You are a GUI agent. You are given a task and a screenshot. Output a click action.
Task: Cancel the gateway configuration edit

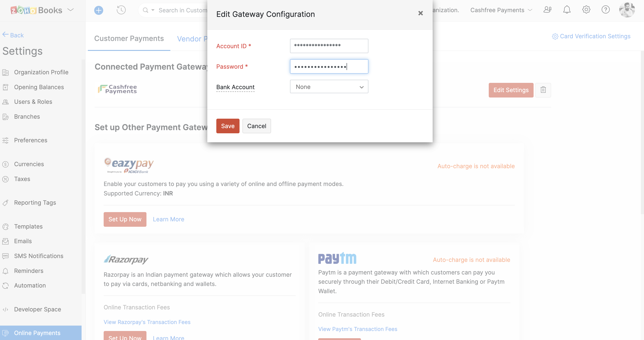[x=256, y=126]
